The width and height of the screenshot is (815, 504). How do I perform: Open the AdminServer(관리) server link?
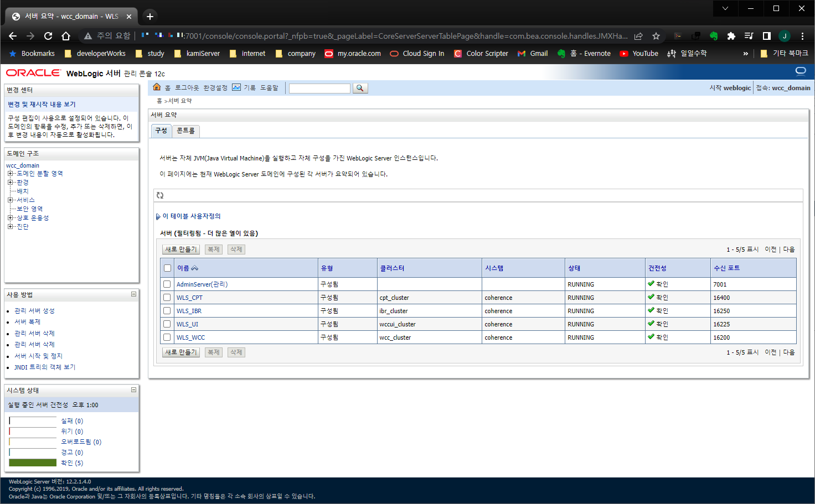202,284
